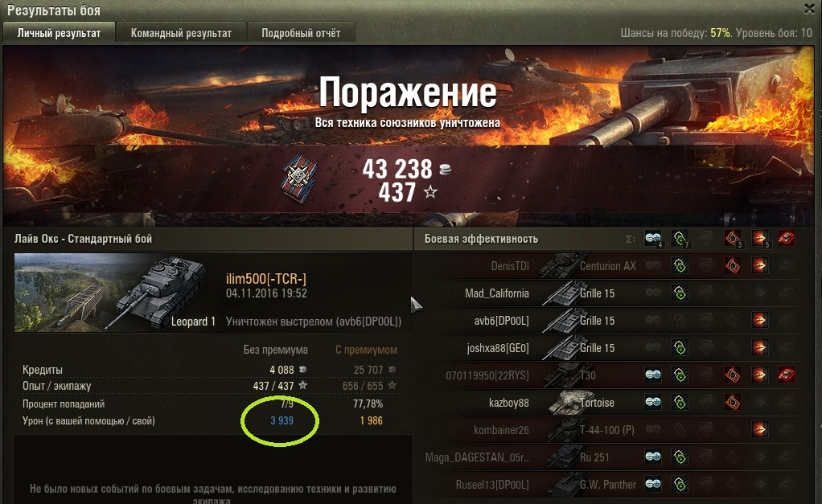Click the T30 row destroyed-vehicle icon
This screenshot has width=822, height=504.
(x=786, y=375)
